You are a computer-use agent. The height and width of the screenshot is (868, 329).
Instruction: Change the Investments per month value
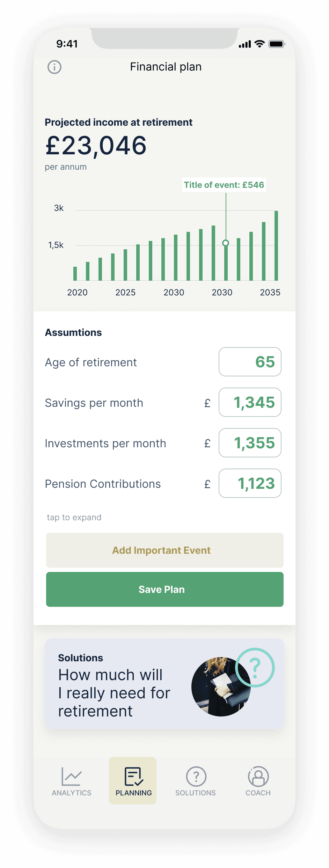point(250,443)
